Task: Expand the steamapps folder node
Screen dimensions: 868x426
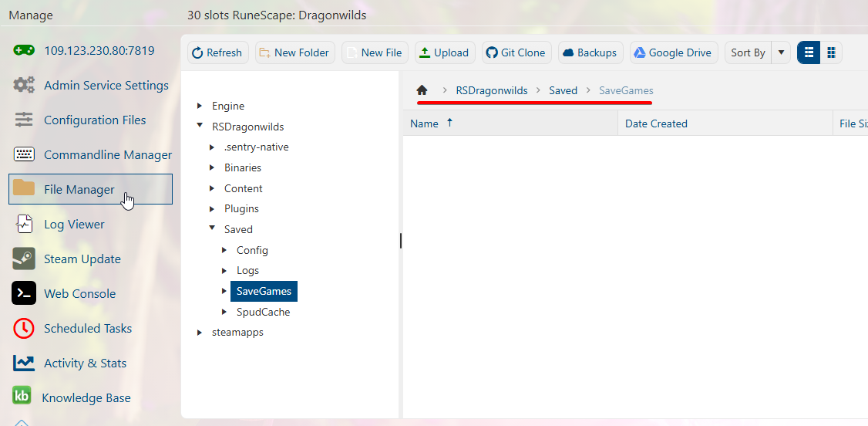Action: tap(200, 333)
